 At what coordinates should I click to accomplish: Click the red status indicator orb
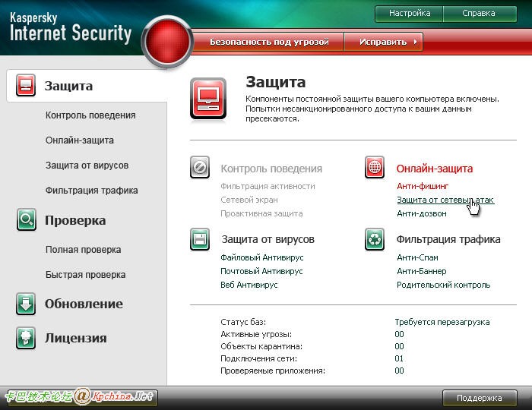[x=167, y=41]
